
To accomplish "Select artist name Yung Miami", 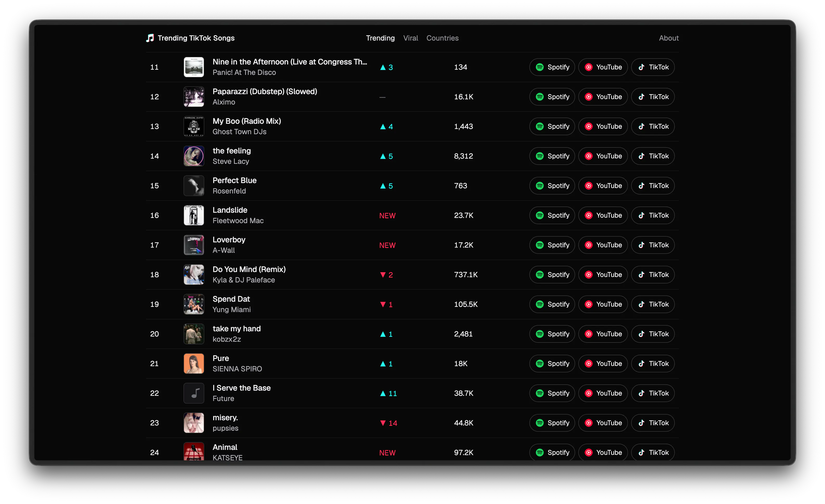I will 231,309.
